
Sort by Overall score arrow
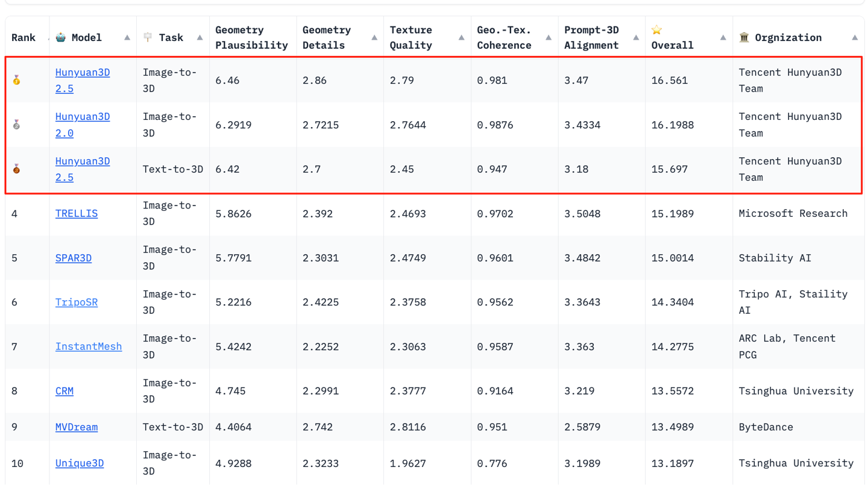click(x=723, y=37)
